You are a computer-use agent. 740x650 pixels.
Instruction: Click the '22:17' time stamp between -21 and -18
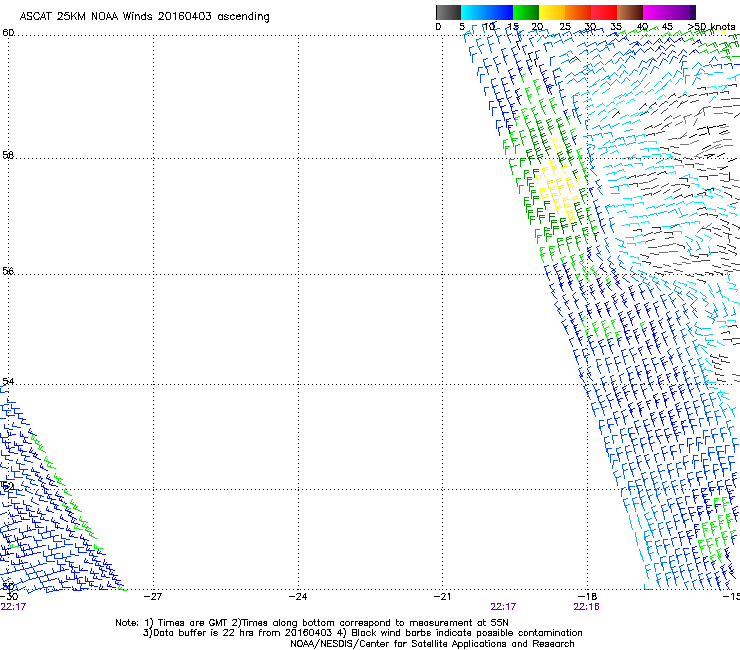click(503, 607)
